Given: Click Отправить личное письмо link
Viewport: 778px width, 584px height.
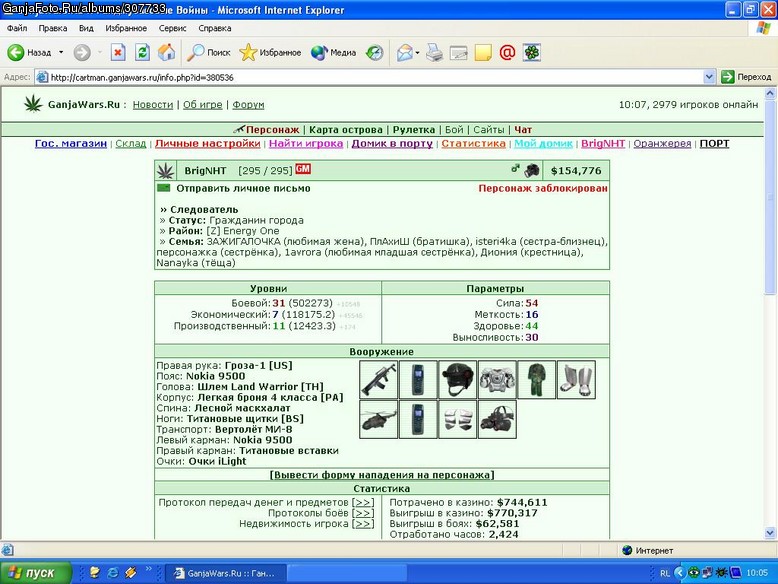Looking at the screenshot, I should 243,189.
